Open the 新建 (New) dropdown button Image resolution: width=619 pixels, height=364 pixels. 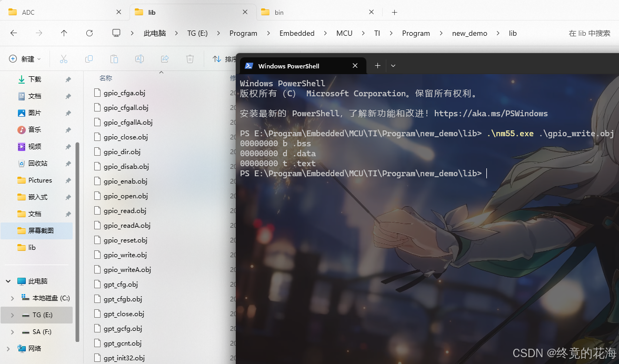(x=25, y=59)
